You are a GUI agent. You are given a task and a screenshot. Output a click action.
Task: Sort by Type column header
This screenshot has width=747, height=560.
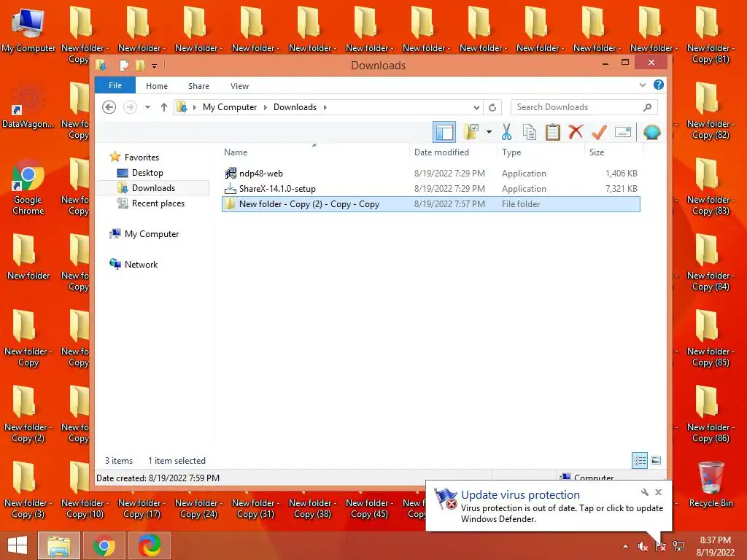[541, 152]
